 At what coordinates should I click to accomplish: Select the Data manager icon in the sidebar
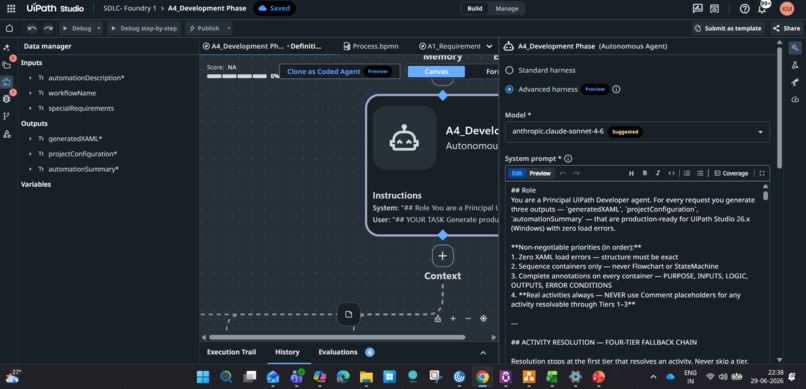(x=7, y=82)
